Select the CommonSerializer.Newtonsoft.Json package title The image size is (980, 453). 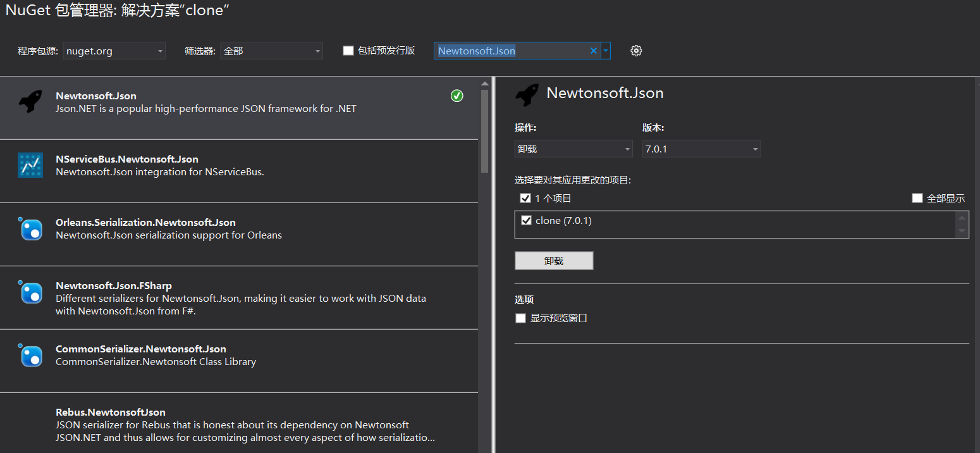(x=141, y=349)
